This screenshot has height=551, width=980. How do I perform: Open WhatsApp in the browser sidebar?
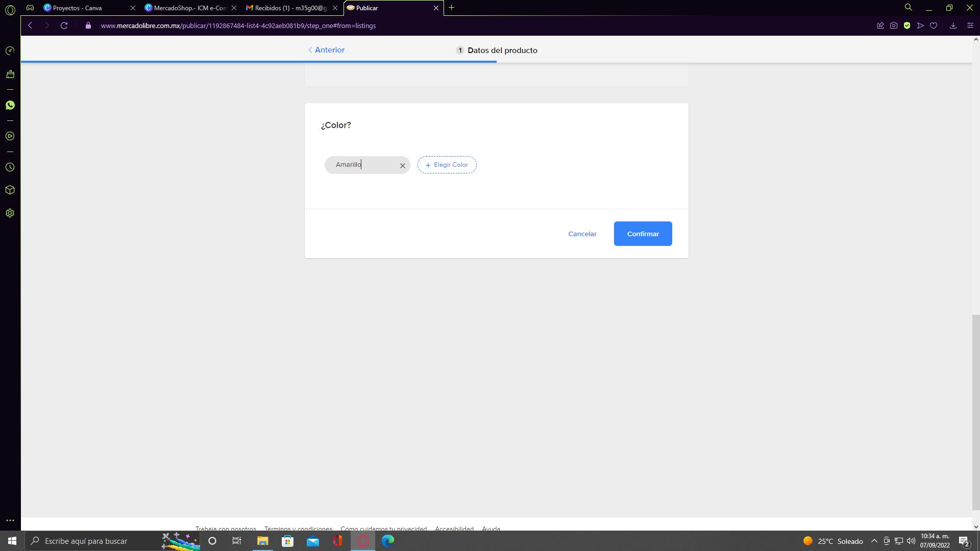click(x=10, y=105)
